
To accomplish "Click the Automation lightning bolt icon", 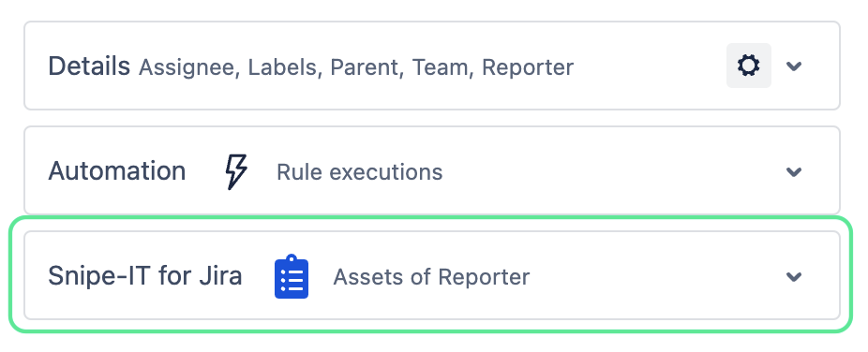I will tap(236, 171).
